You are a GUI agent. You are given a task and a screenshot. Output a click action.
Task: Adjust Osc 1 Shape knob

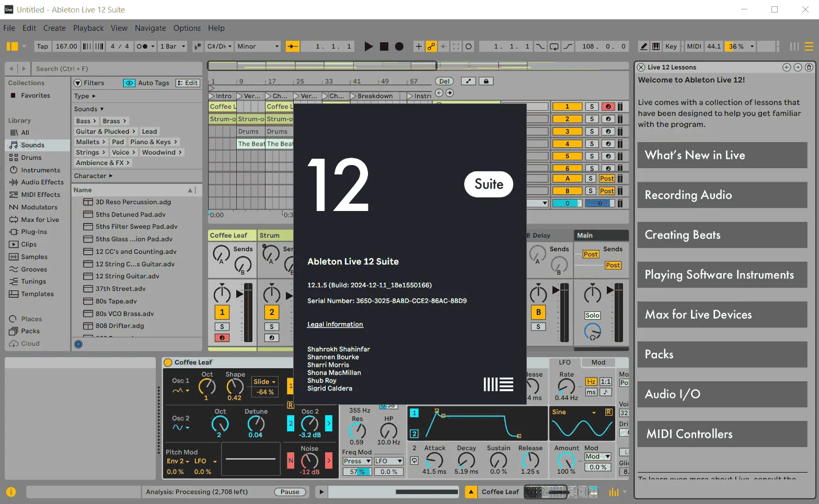tap(235, 386)
